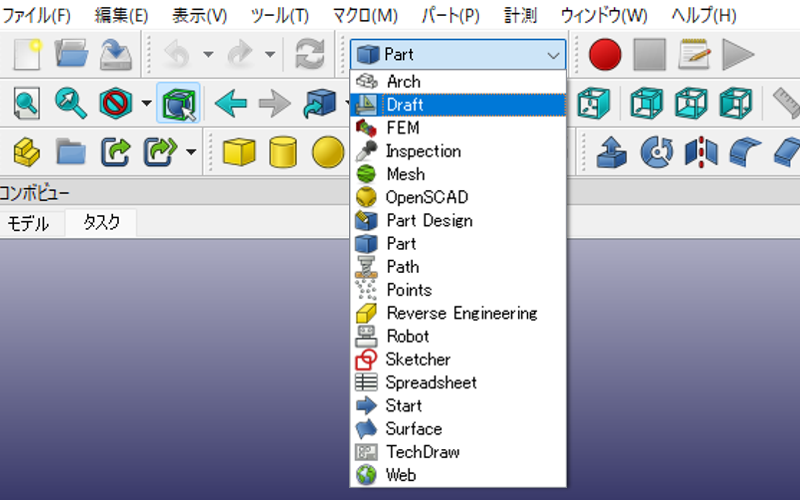Screen dimensions: 800x500
Task: Open a document with the folder icon
Action: [x=71, y=54]
